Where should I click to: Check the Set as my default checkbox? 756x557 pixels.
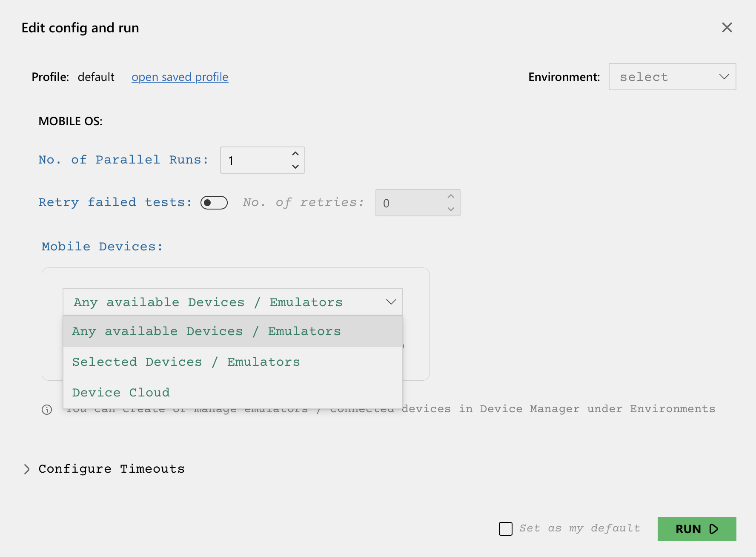point(505,528)
